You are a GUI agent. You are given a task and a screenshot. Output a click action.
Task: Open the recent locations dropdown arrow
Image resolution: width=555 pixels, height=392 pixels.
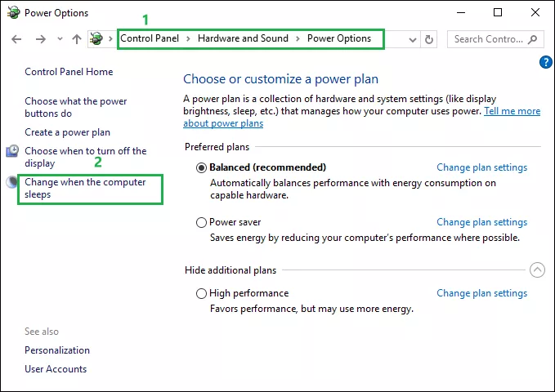tap(60, 39)
